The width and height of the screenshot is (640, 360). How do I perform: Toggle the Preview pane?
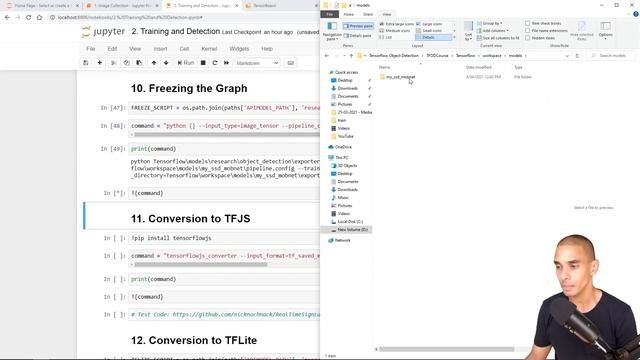coord(358,26)
